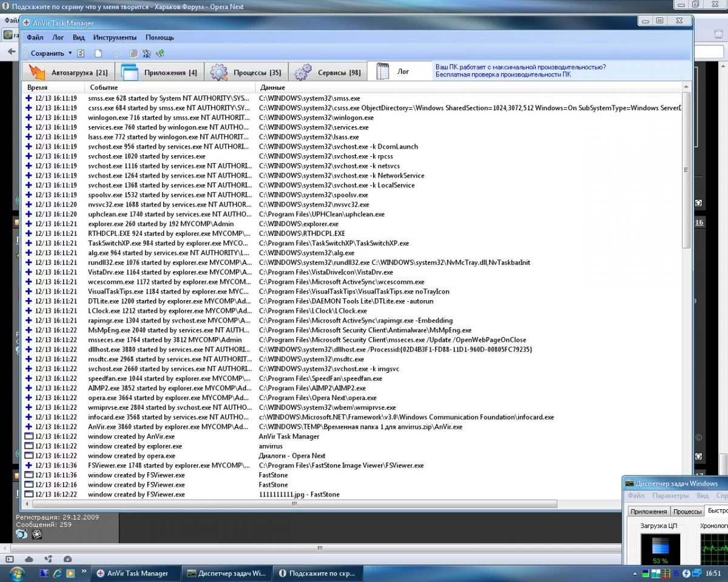Select the 'csrss.exe 684 started by smss.exe' row
The height and width of the screenshot is (582, 728).
coord(352,108)
